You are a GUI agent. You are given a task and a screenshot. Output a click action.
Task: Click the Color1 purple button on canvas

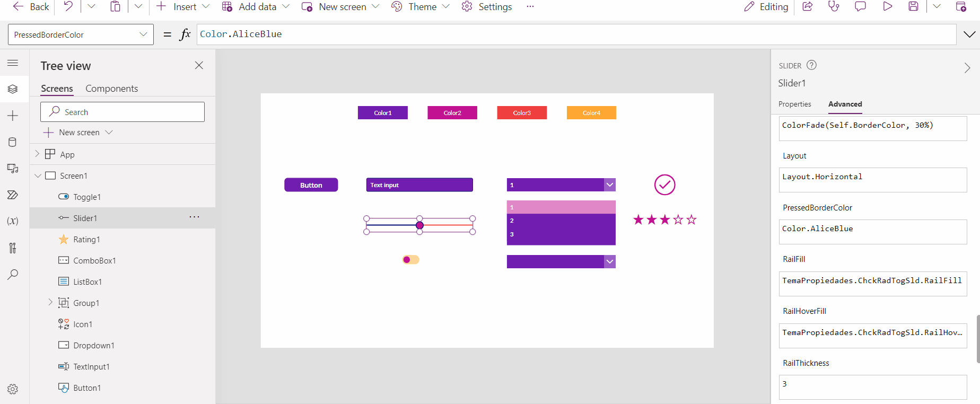(x=383, y=113)
